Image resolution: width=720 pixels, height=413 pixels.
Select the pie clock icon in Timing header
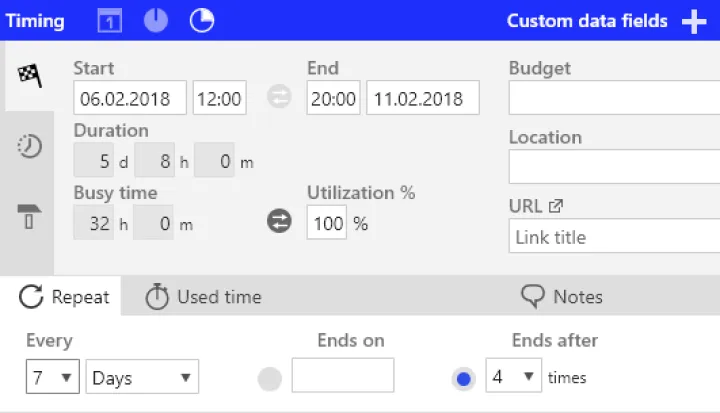point(202,21)
